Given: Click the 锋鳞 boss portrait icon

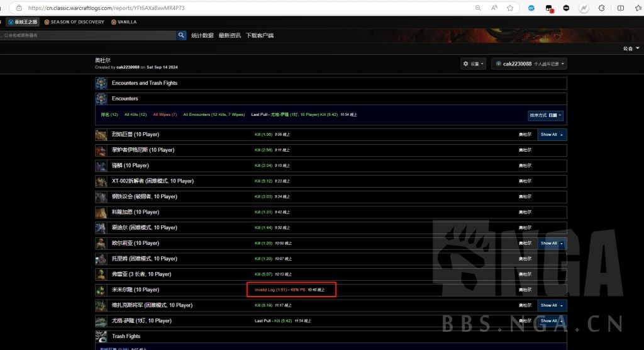Looking at the screenshot, I should pos(101,166).
